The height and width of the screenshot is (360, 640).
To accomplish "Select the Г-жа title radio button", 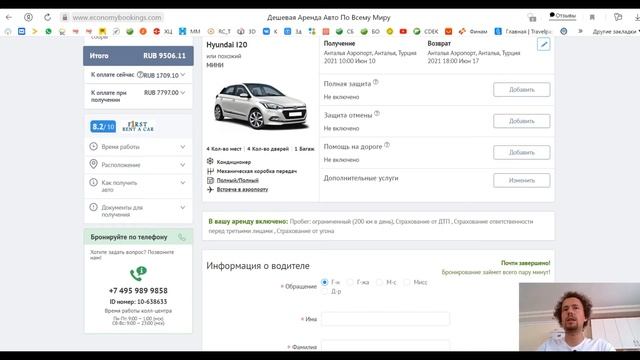I will click(350, 282).
